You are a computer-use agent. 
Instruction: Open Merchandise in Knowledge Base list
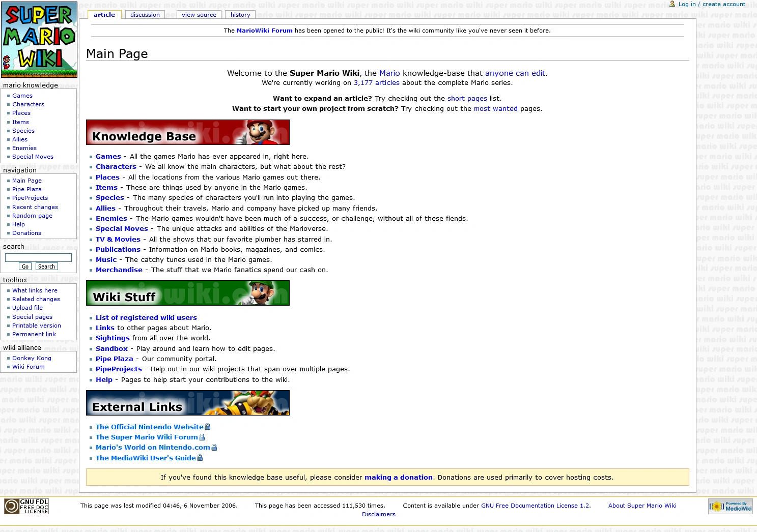119,270
